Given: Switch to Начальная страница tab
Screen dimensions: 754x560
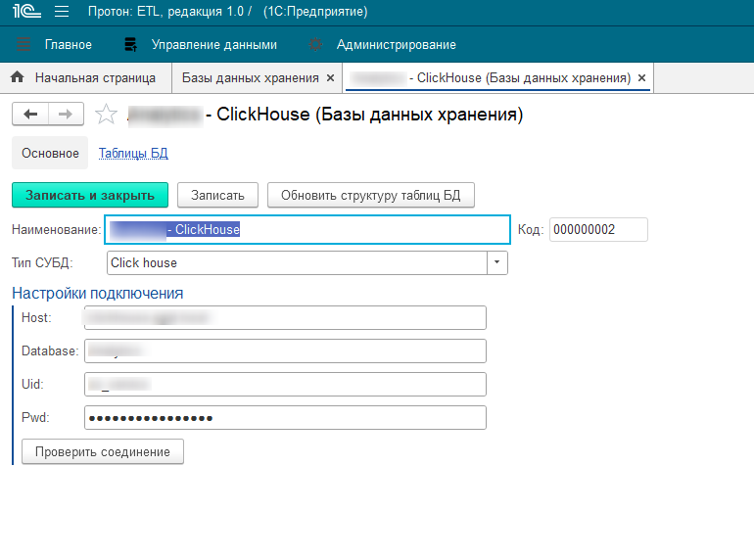Looking at the screenshot, I should [86, 78].
